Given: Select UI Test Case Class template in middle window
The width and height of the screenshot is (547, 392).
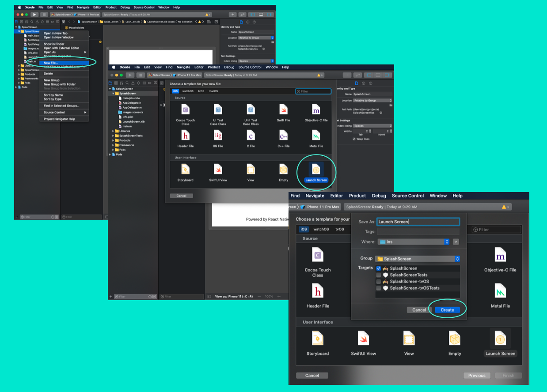Looking at the screenshot, I should (x=218, y=115).
